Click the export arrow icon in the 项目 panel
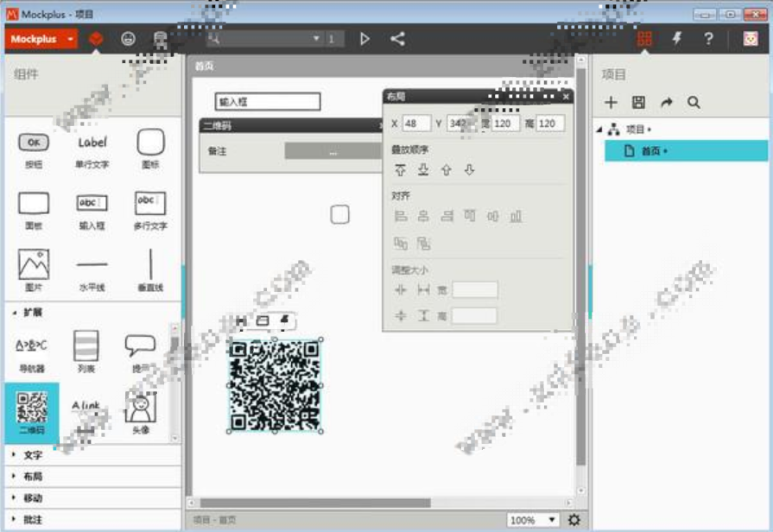 point(667,102)
